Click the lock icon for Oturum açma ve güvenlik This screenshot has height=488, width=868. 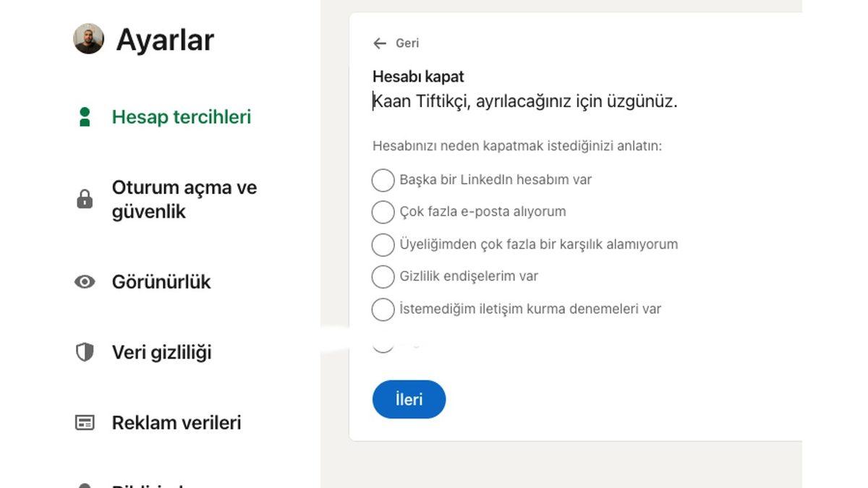85,199
